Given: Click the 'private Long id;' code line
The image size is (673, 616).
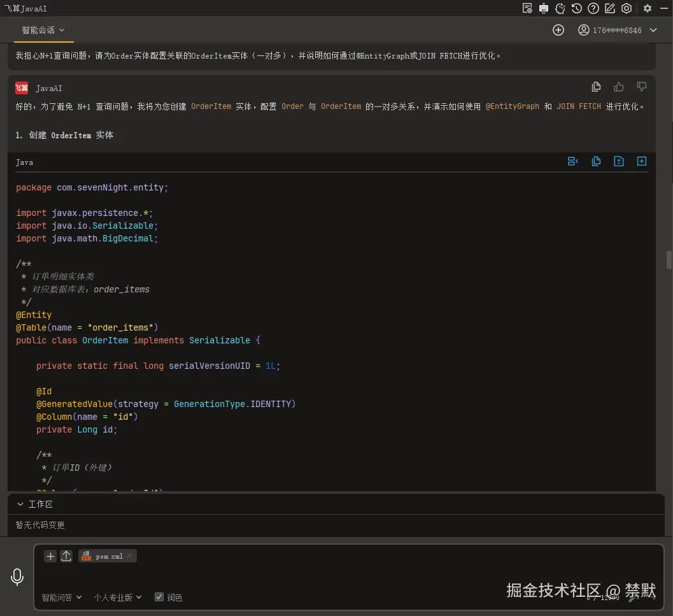Looking at the screenshot, I should click(76, 429).
